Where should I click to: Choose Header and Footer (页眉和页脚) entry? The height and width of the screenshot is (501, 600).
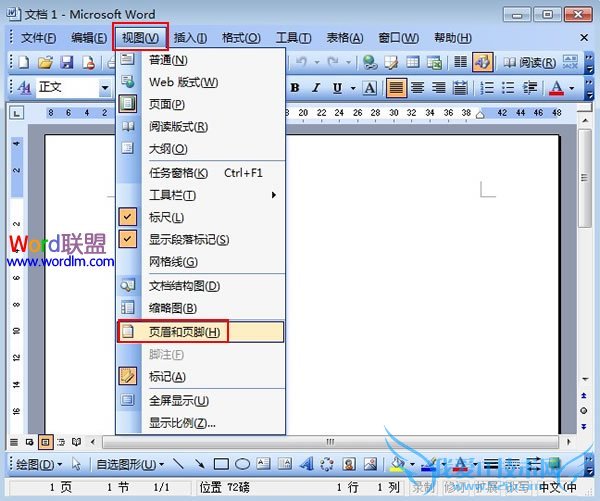coord(201,331)
